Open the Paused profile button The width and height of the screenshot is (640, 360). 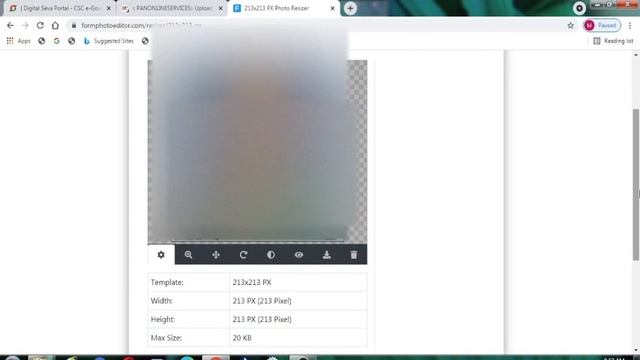tap(602, 25)
